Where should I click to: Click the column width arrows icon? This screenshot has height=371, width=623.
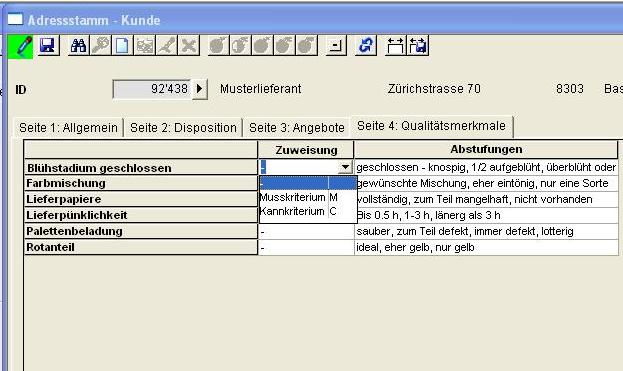(x=396, y=46)
